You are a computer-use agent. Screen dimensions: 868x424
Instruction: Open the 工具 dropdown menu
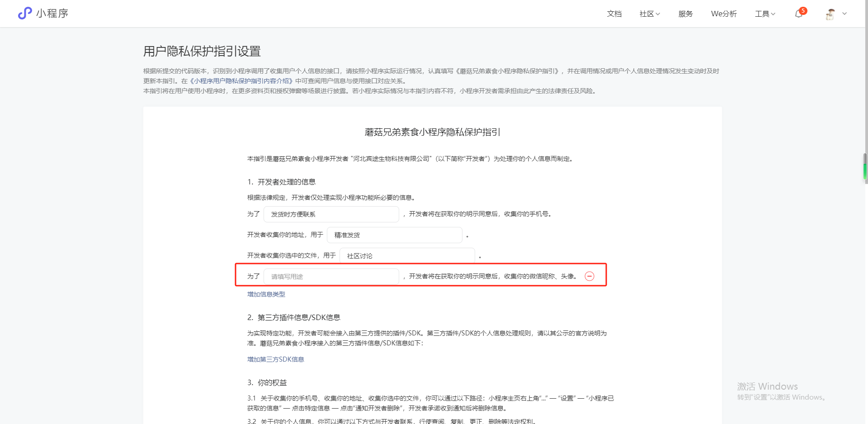click(765, 14)
